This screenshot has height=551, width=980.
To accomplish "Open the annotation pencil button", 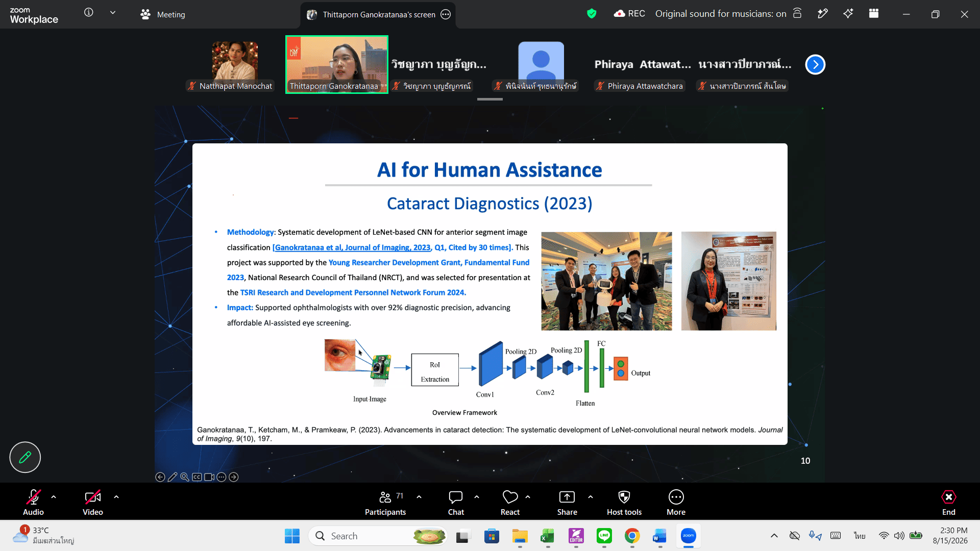I will pos(25,457).
